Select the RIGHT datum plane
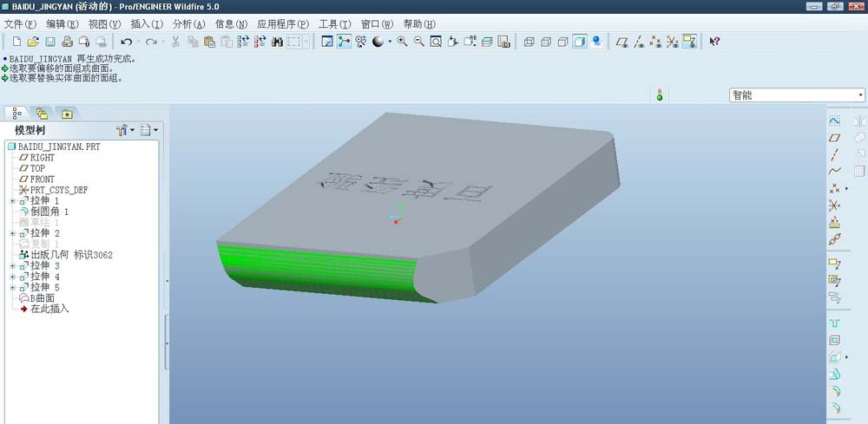868x424 pixels. 36,158
